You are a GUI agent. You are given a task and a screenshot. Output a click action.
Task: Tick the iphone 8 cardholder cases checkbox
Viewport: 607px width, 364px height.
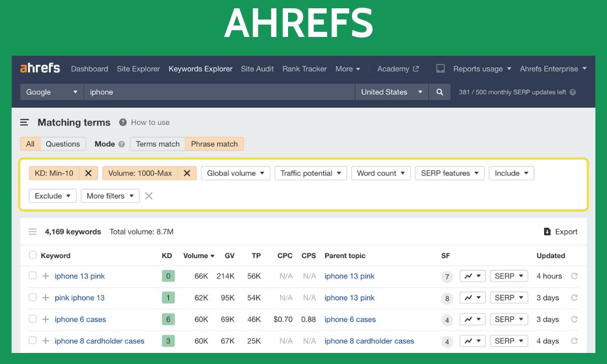(33, 341)
